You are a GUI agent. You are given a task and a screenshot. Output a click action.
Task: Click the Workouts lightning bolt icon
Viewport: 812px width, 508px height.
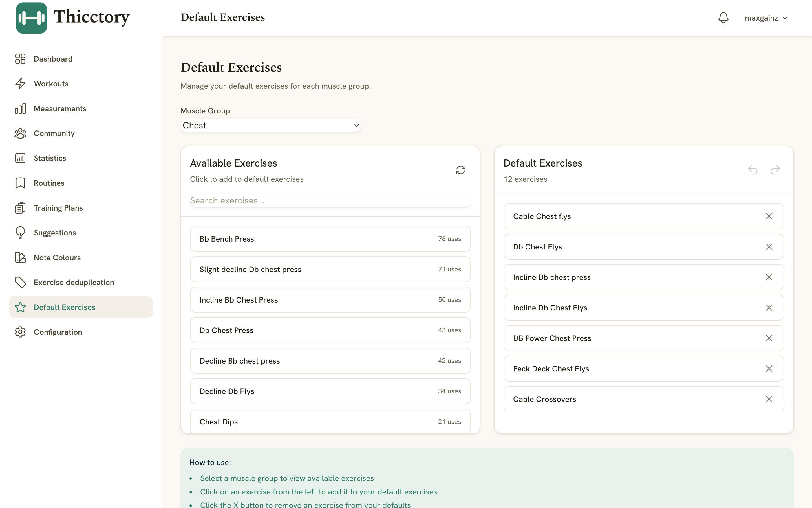(20, 84)
